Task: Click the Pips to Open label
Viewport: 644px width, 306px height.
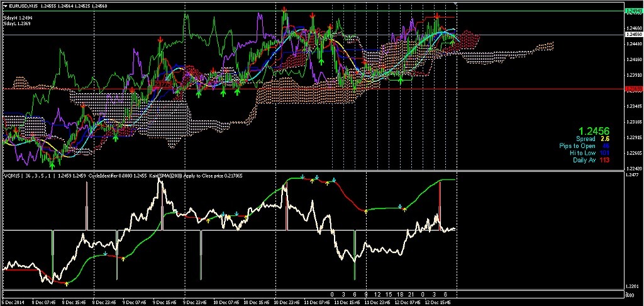Action: click(577, 146)
